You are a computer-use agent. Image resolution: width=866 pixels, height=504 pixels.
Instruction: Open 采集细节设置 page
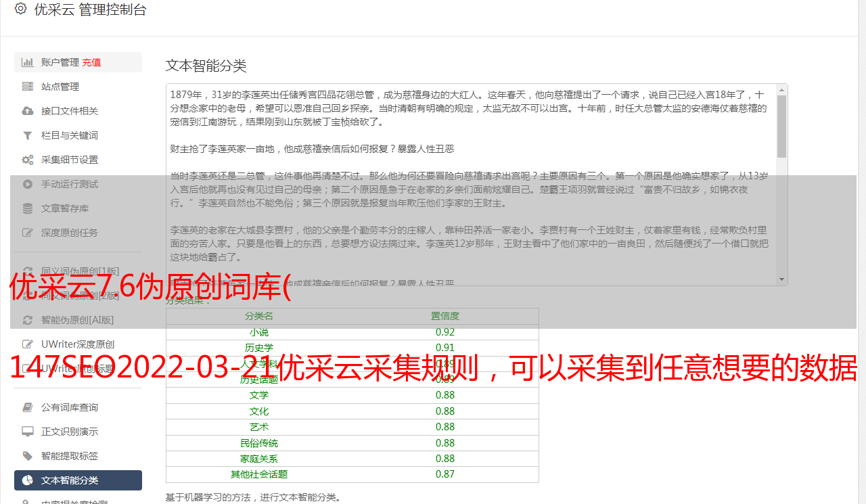(x=78, y=160)
